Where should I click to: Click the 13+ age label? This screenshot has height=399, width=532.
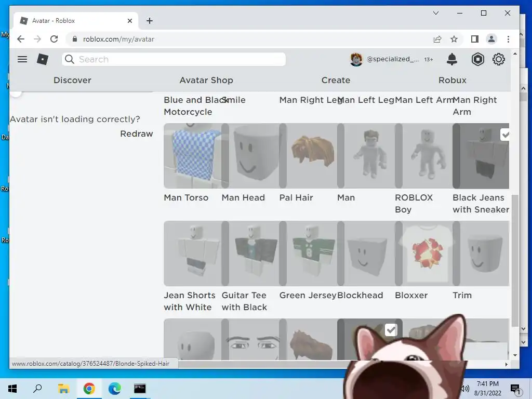429,59
